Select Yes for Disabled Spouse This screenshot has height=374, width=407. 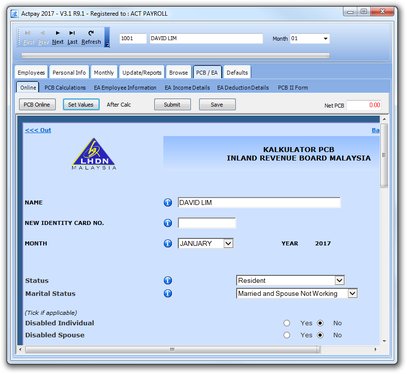(x=287, y=335)
